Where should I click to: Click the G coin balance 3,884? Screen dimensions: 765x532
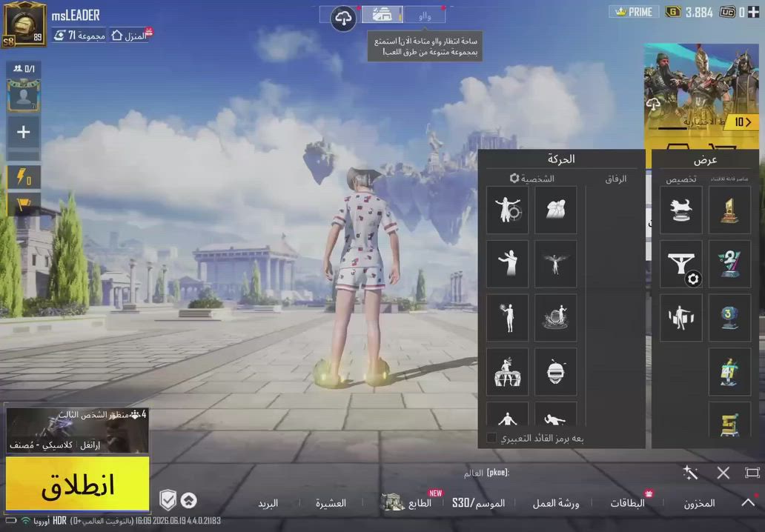(x=689, y=12)
